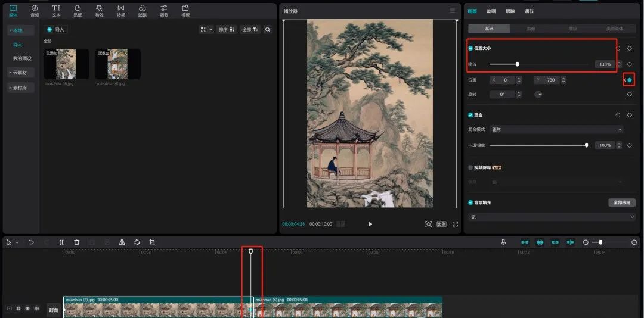Click the active position keyframe diamond

[630, 80]
